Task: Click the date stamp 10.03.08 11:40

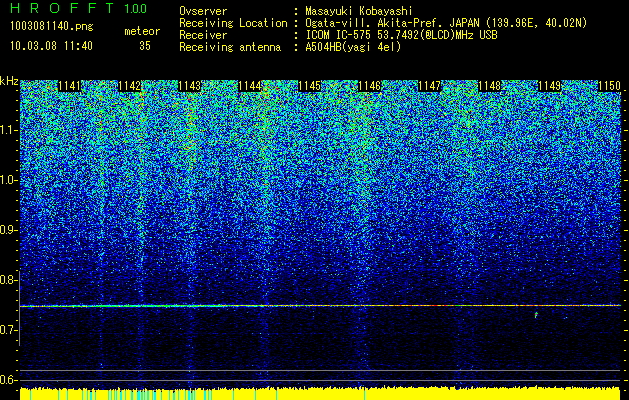Action: 51,46
